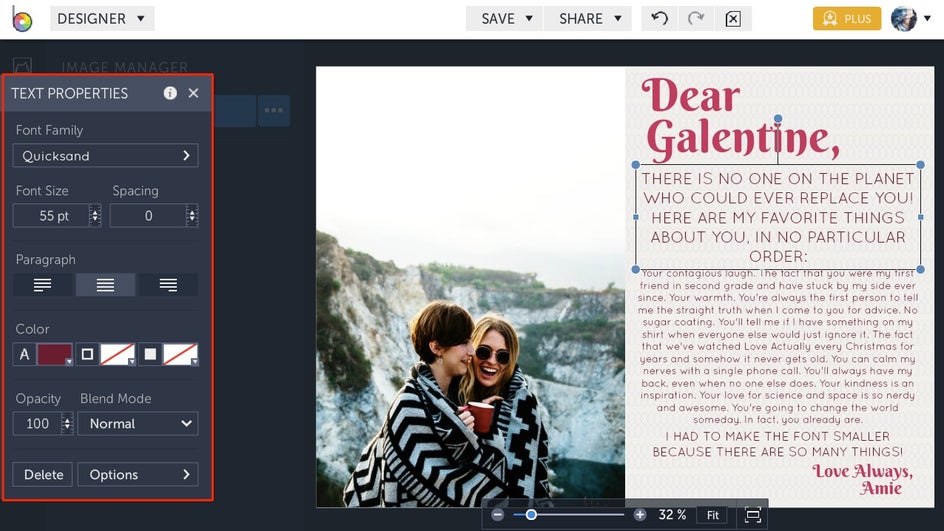Select left paragraph alignment
The image size is (944, 531).
tap(43, 285)
